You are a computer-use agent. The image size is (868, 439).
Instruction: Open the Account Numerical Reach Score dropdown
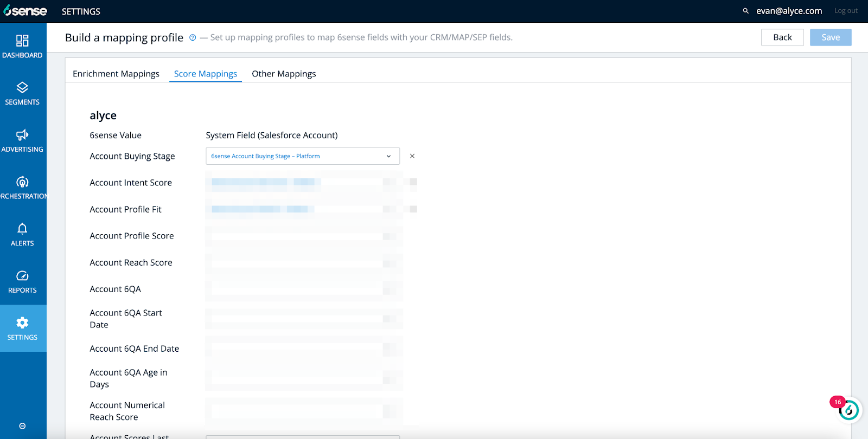[303, 411]
